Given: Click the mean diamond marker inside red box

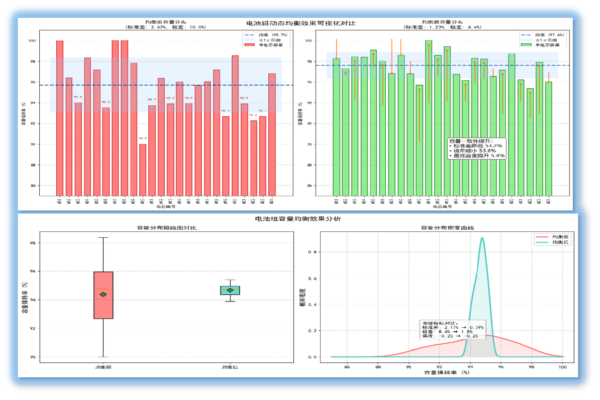Looking at the screenshot, I should pyautogui.click(x=103, y=294).
